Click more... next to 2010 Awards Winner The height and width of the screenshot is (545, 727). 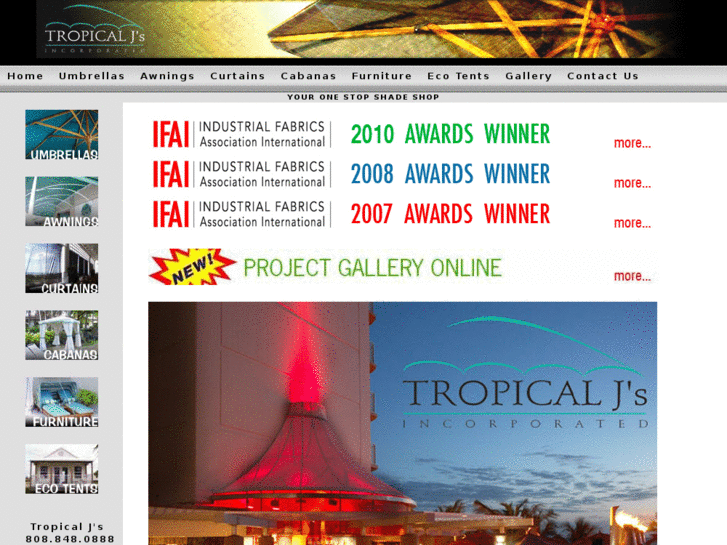[632, 143]
